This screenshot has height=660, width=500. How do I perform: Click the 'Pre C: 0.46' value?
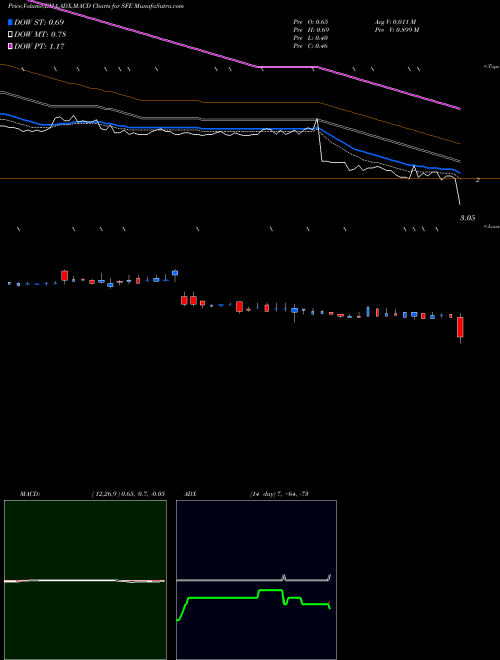point(311,46)
